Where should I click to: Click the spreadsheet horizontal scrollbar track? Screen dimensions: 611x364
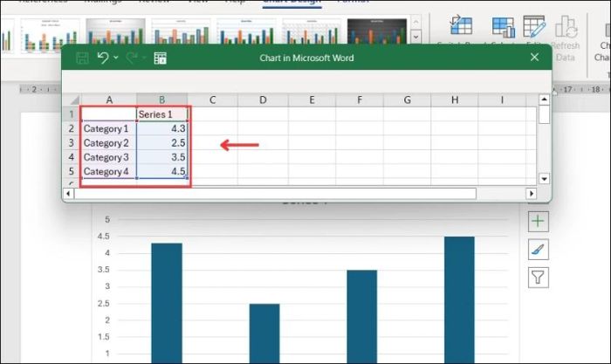[501, 194]
